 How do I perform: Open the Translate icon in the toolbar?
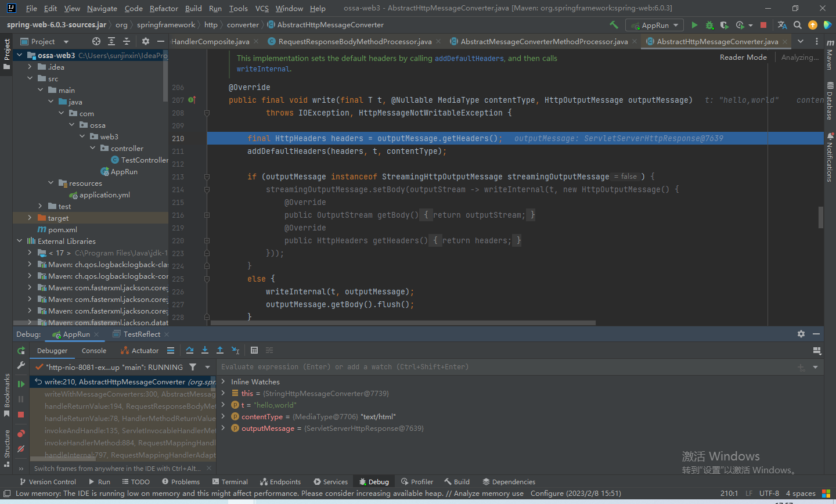pos(782,25)
